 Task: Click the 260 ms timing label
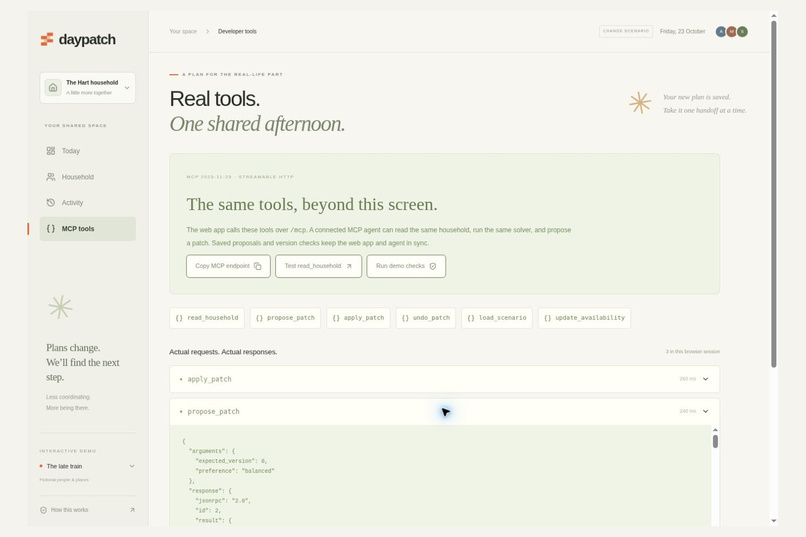click(687, 379)
